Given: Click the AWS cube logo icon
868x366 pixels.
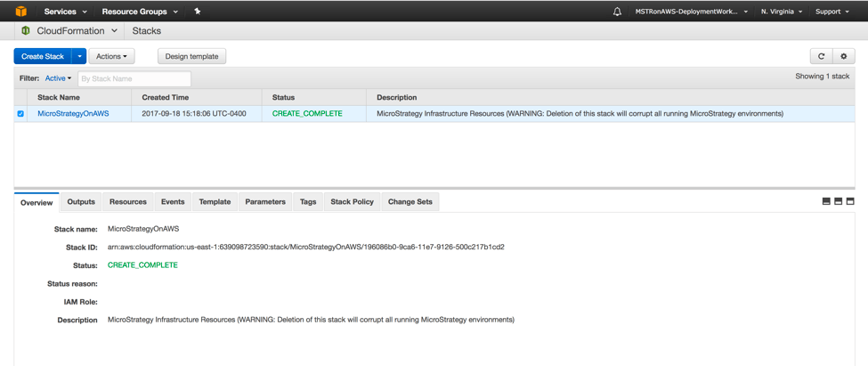Looking at the screenshot, I should click(x=20, y=12).
